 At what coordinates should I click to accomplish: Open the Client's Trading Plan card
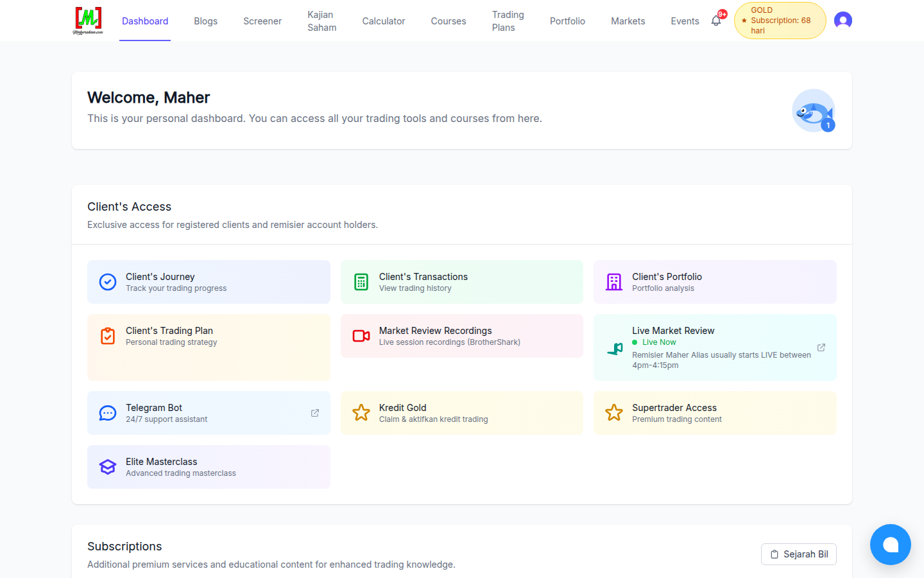coord(209,347)
